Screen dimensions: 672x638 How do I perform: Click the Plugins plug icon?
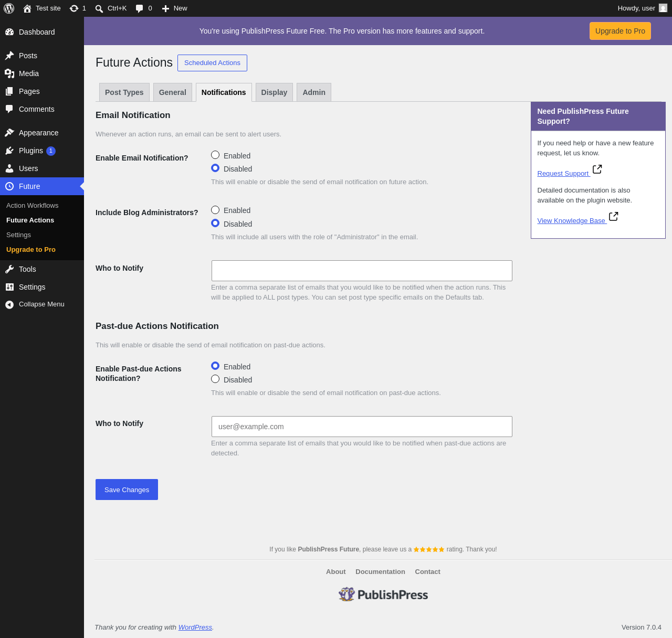[9, 151]
